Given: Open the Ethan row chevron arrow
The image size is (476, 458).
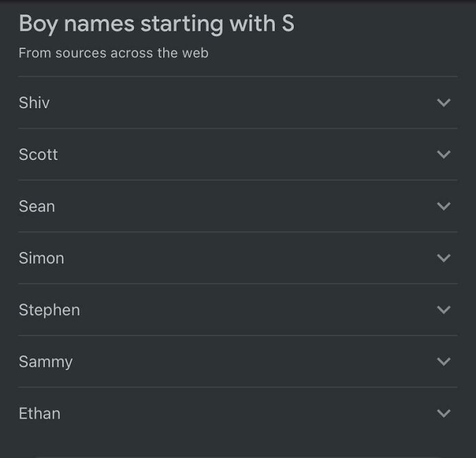Looking at the screenshot, I should pos(443,413).
